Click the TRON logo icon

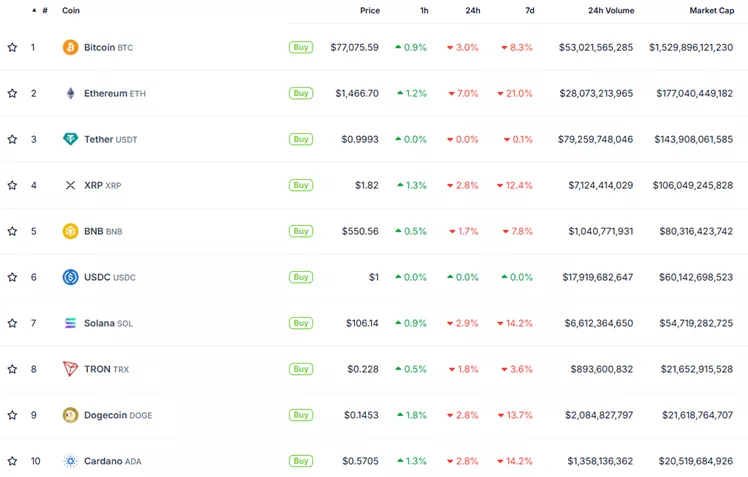click(70, 369)
